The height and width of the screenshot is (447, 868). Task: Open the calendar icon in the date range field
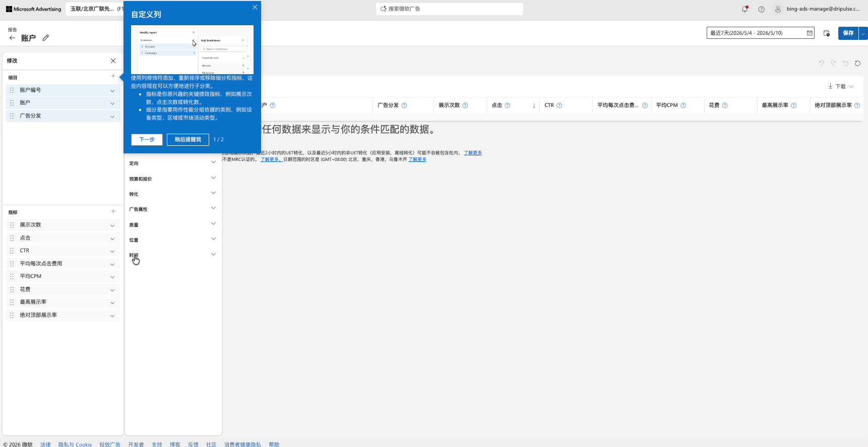(x=809, y=33)
